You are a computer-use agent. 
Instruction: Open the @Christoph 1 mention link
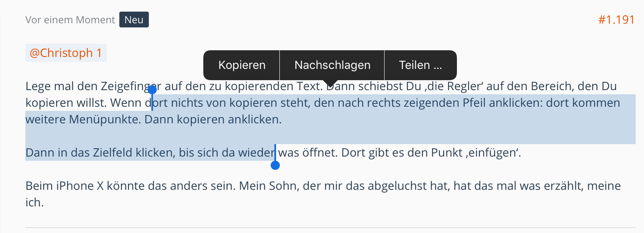(66, 53)
